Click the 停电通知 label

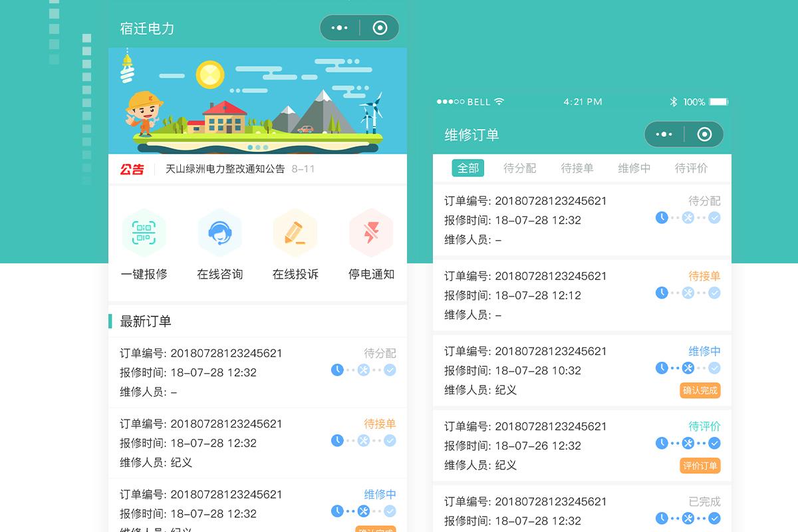371,274
